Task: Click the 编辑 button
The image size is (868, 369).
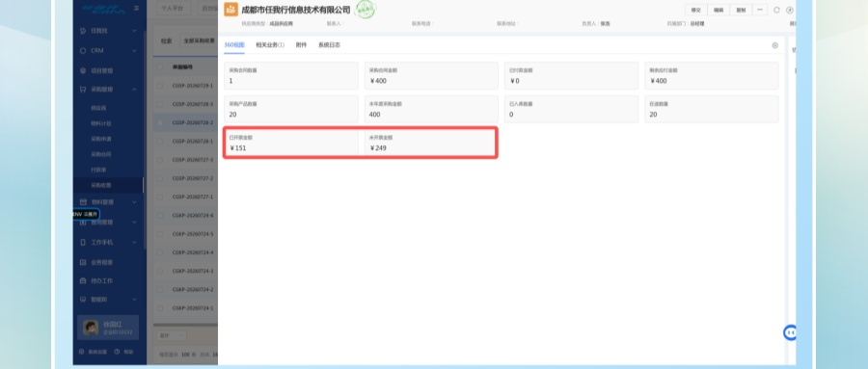Action: (719, 10)
